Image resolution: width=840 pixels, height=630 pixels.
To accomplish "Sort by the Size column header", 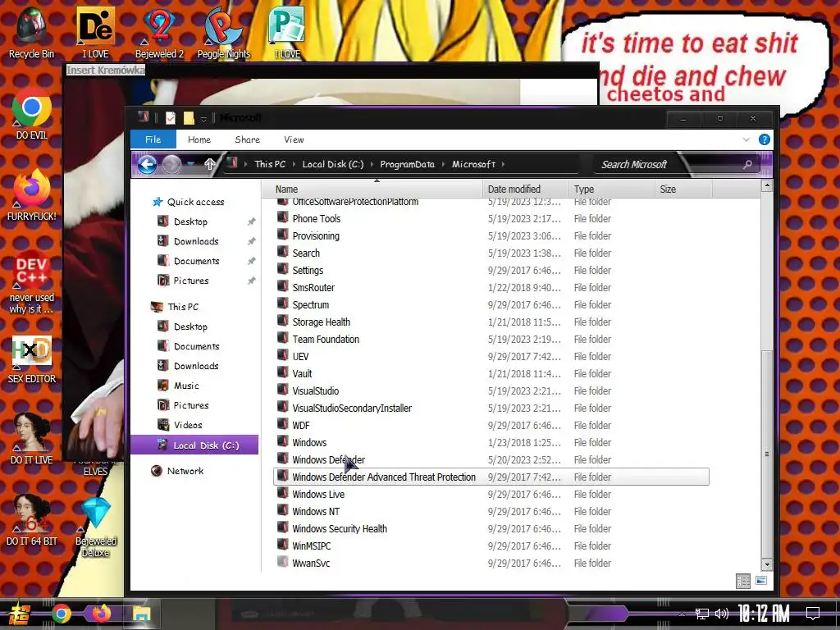I will 683,189.
